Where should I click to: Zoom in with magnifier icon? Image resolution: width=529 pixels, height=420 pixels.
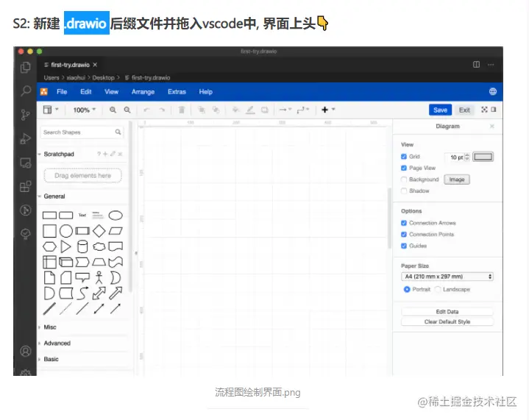point(113,110)
